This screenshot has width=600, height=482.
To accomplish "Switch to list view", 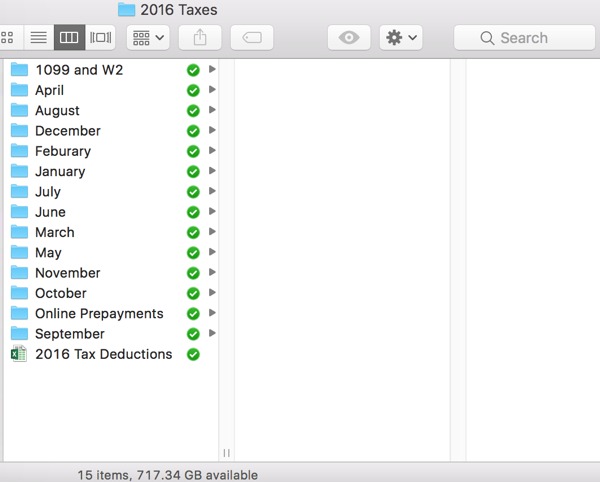I will [39, 37].
